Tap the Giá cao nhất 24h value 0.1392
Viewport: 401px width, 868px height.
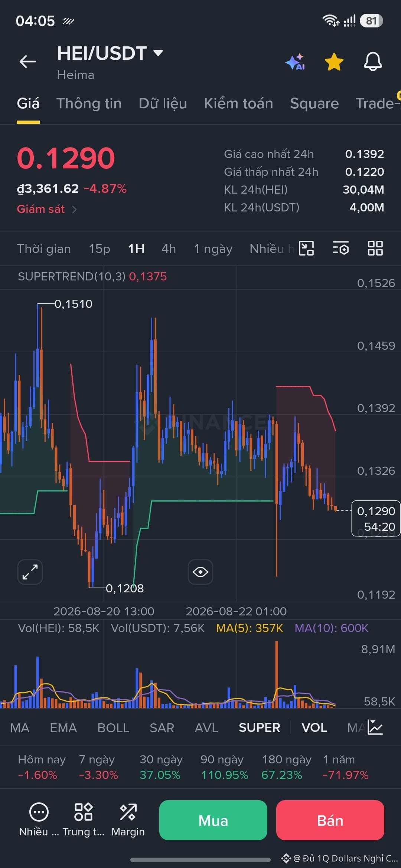pyautogui.click(x=365, y=154)
